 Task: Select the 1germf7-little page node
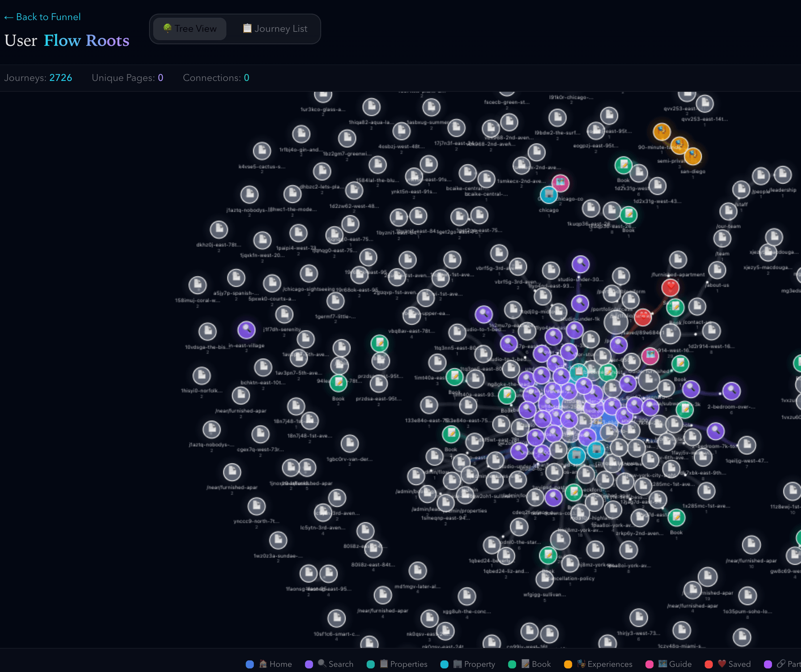coord(336,301)
